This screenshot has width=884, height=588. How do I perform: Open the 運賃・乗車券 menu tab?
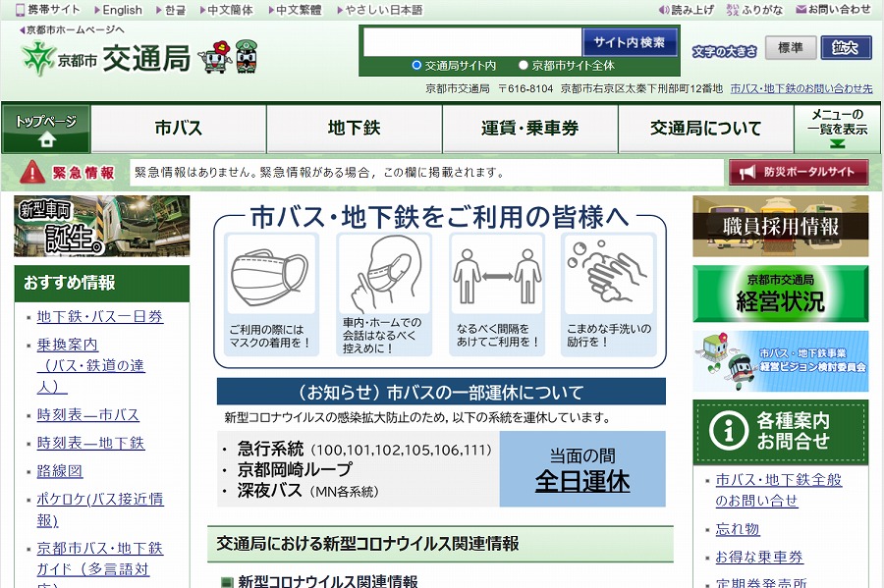(530, 129)
